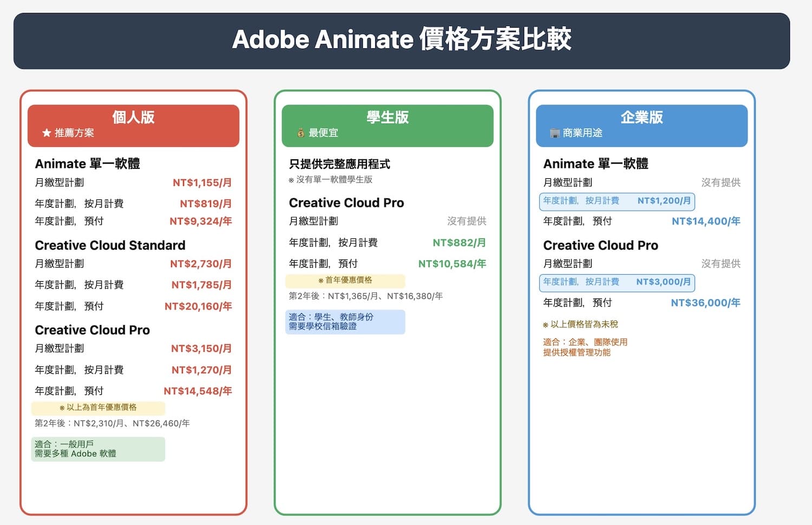812x525 pixels.
Task: Expand the Creative Cloud Pro section in 企業版
Action: pos(601,245)
